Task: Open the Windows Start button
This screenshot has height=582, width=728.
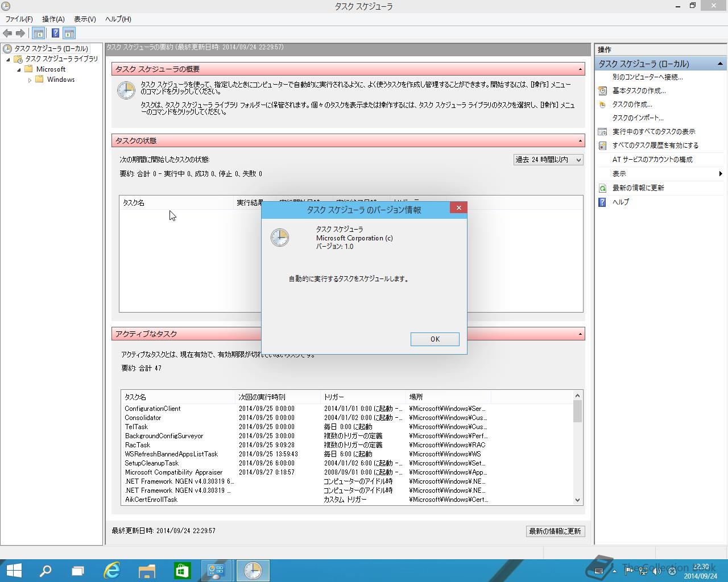Action: pyautogui.click(x=14, y=571)
